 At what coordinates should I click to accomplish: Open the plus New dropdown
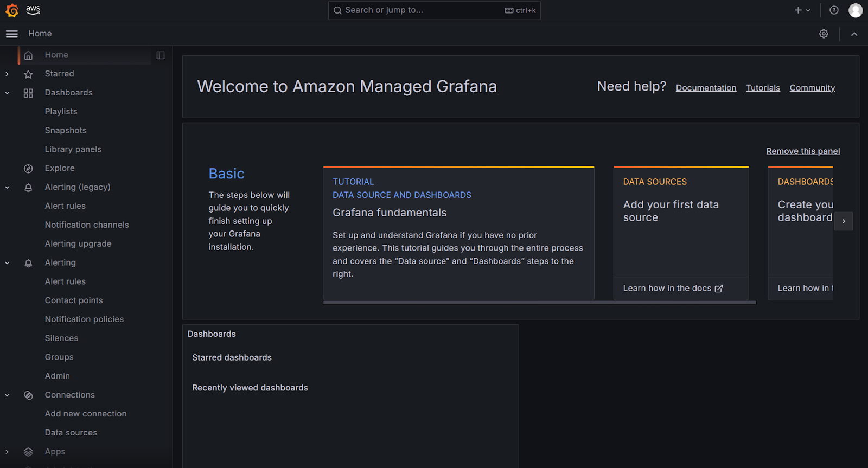802,10
